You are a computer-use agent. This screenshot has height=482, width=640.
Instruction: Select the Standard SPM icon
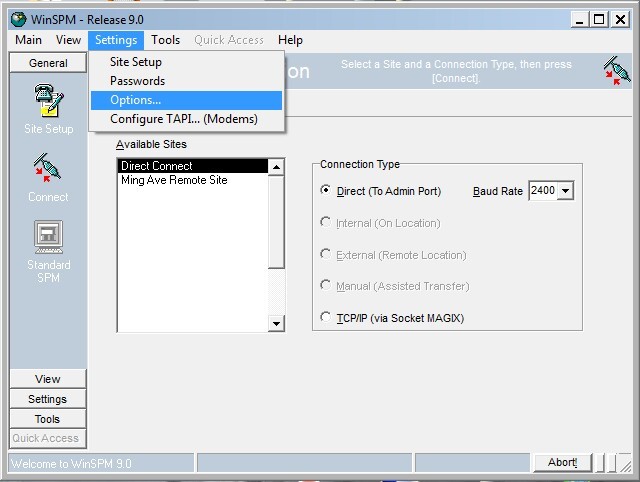[x=49, y=237]
